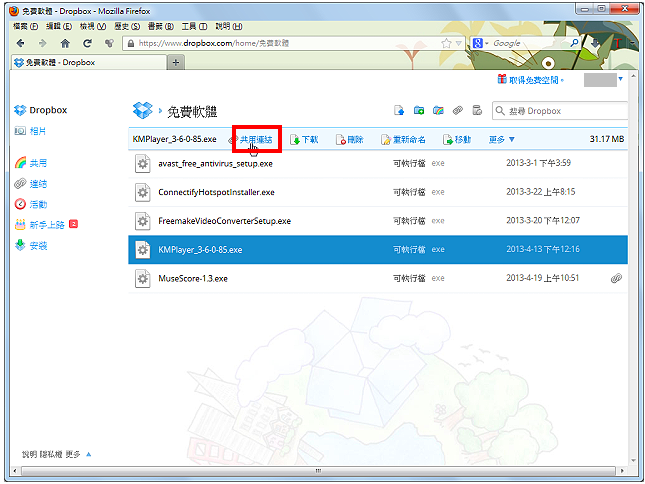The height and width of the screenshot is (484, 645).
Task: Click the 隱私權 link in the page footer
Action: [51, 454]
